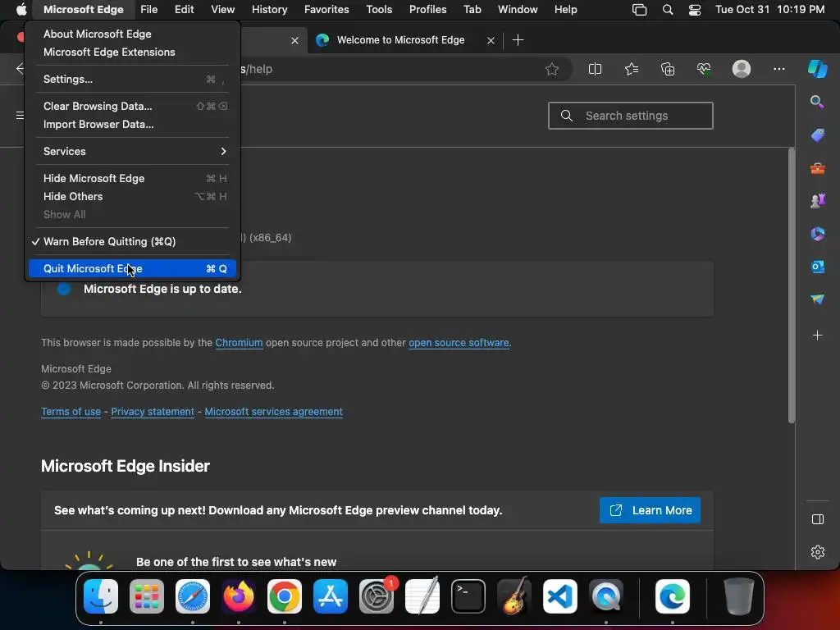Open Spotlight search in menu bar
840x630 pixels.
pyautogui.click(x=668, y=10)
